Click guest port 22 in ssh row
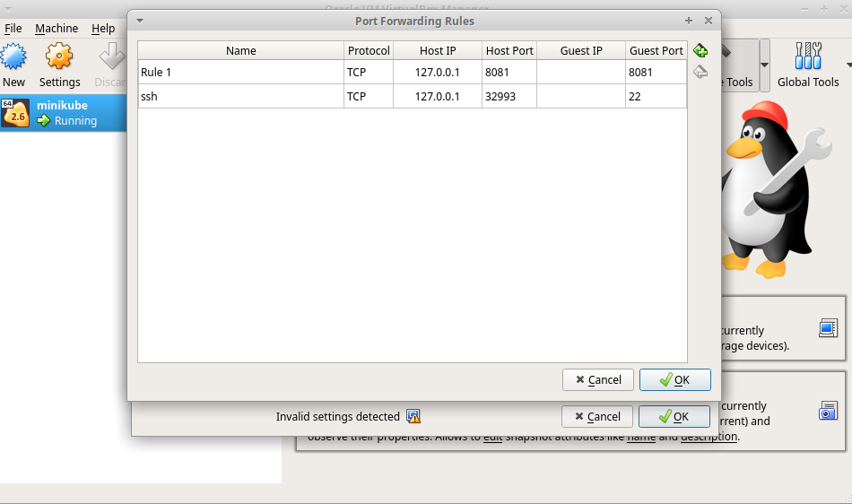The height and width of the screenshot is (504, 852). (x=656, y=96)
